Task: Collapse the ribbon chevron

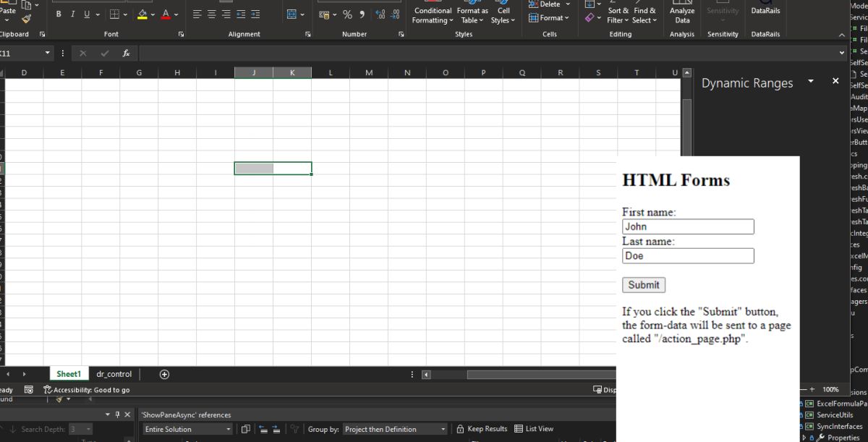Action: (842, 35)
